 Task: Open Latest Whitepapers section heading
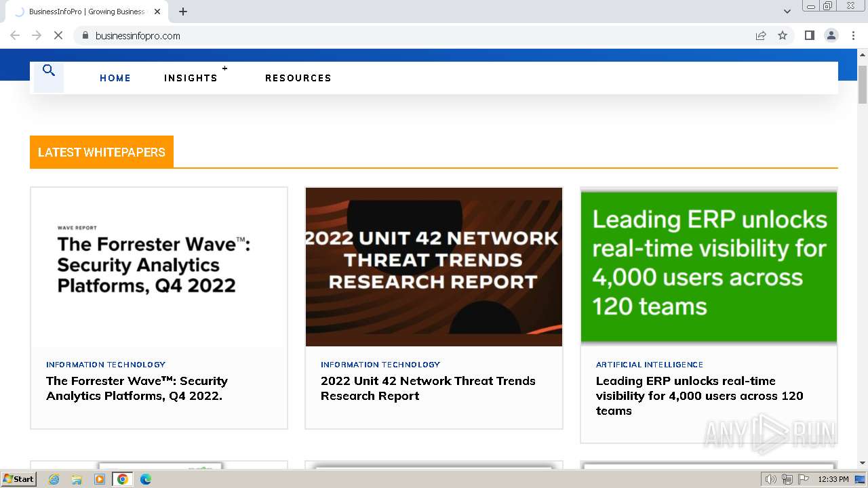pos(102,152)
